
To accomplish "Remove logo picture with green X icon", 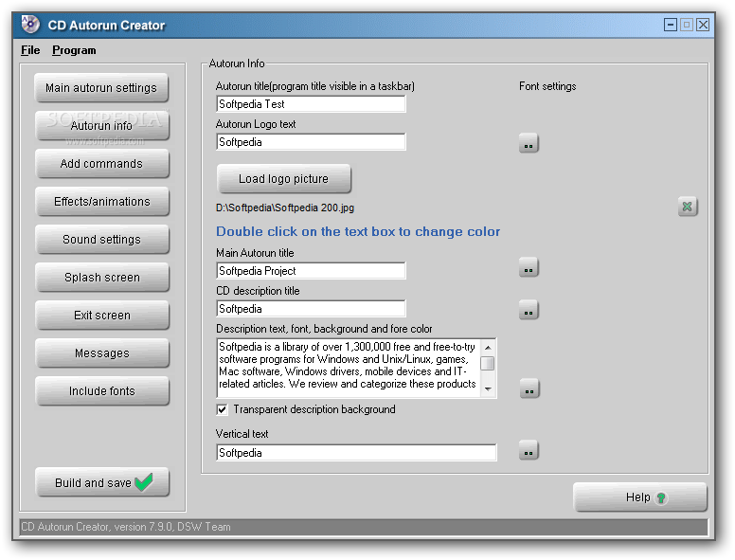I will click(688, 207).
